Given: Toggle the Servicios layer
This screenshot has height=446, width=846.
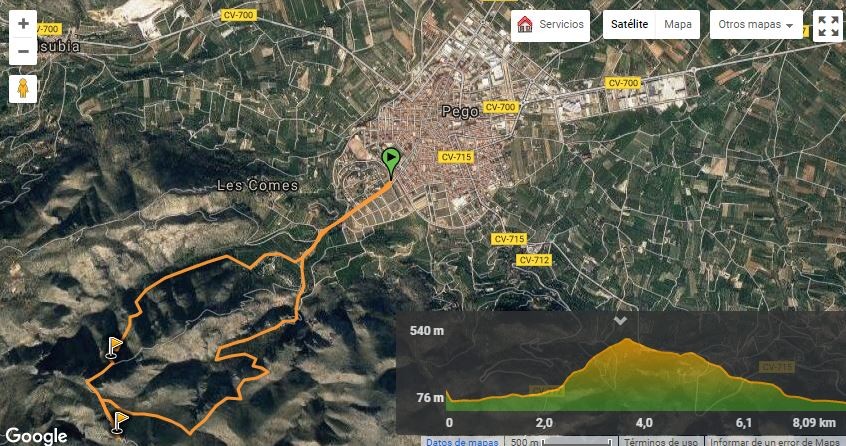Looking at the screenshot, I should [550, 25].
